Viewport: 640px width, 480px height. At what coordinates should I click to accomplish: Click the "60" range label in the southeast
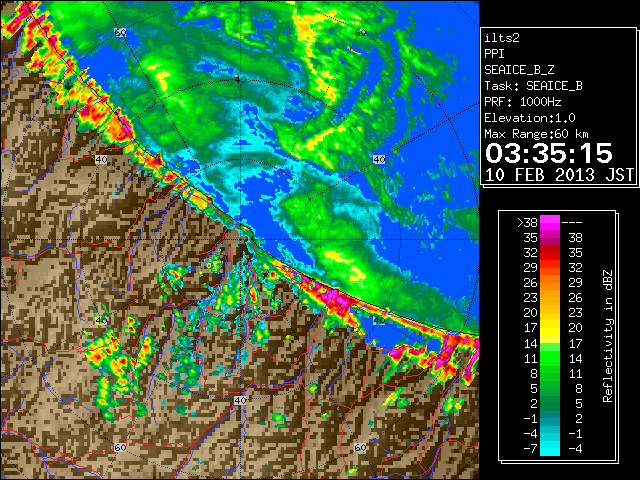click(360, 447)
